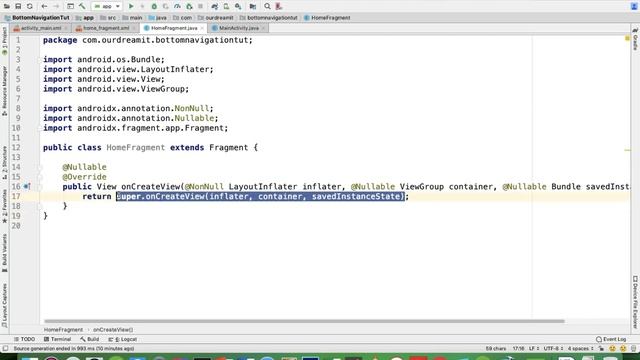Viewport: 640px width, 360px height.
Task: Click the Search Everywhere magnifier icon
Action: (267, 7)
